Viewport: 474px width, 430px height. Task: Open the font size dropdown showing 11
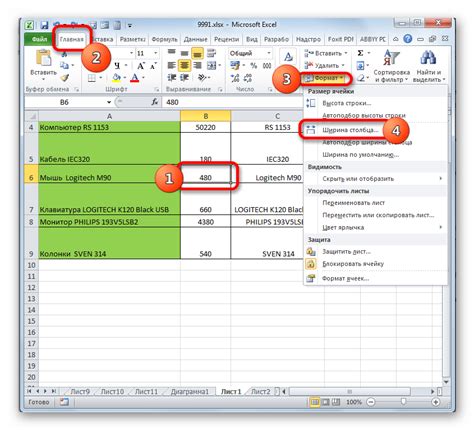(155, 53)
